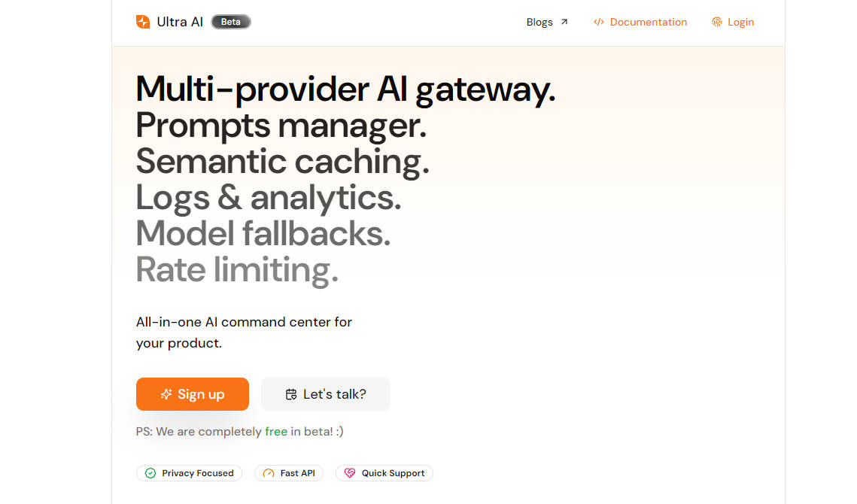Click the Ultra AI brand name

click(x=180, y=22)
